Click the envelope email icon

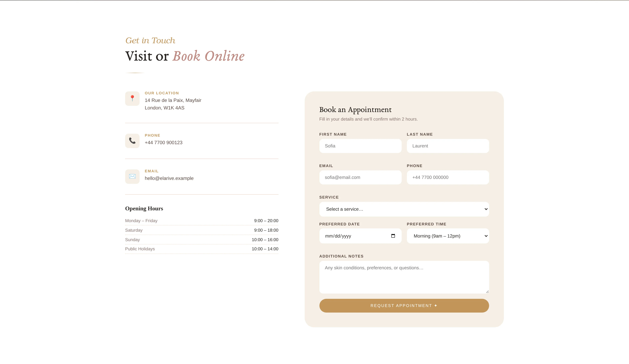pos(132,176)
